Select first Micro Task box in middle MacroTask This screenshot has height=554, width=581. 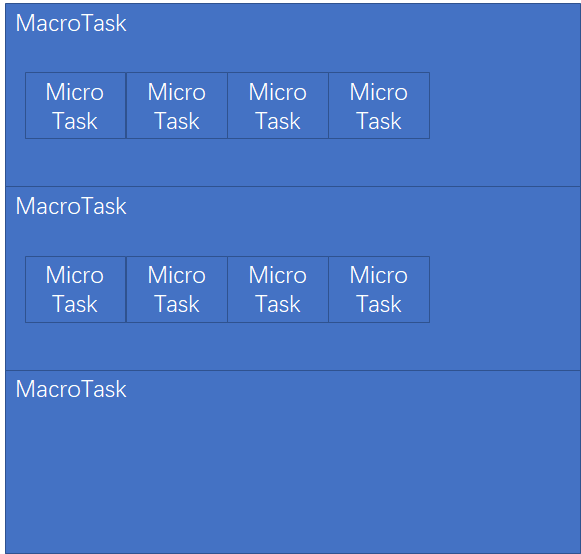76,289
